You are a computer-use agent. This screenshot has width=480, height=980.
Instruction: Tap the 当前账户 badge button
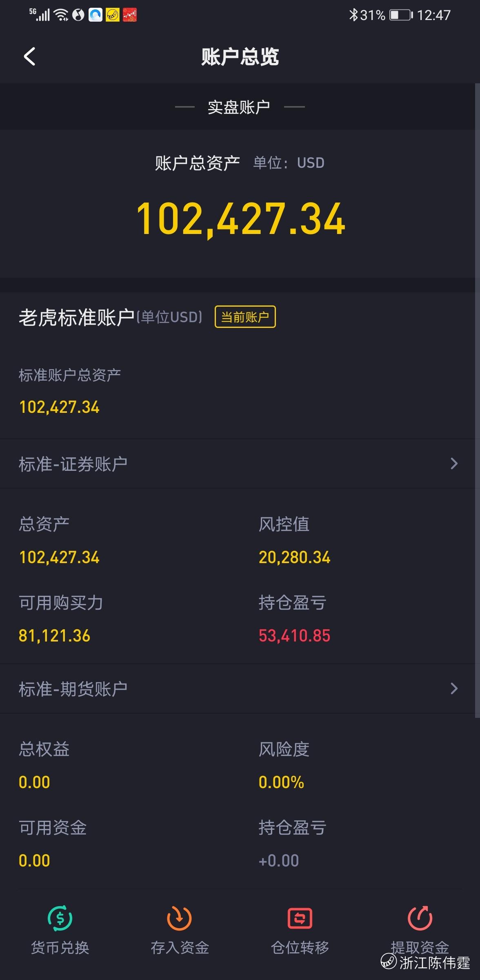245,316
